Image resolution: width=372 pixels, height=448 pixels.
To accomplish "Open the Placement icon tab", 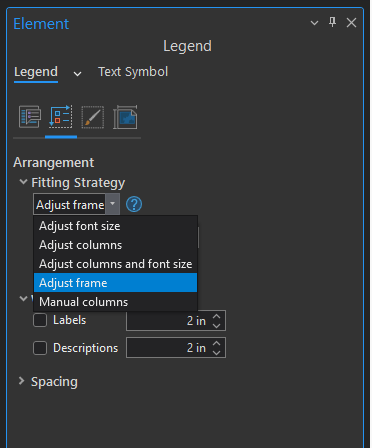I will (x=125, y=117).
